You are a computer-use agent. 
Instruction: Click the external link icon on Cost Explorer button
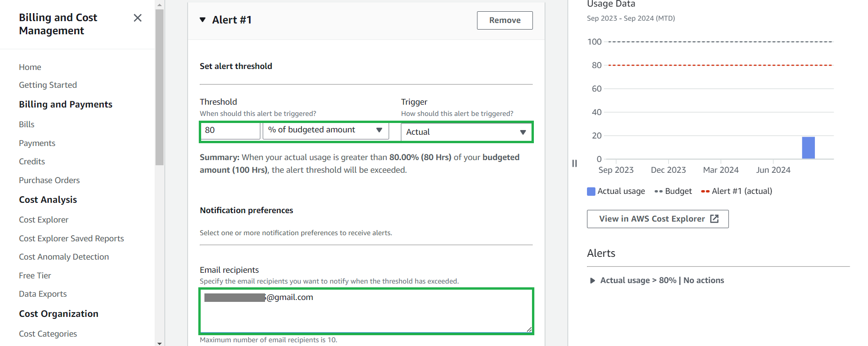[714, 219]
